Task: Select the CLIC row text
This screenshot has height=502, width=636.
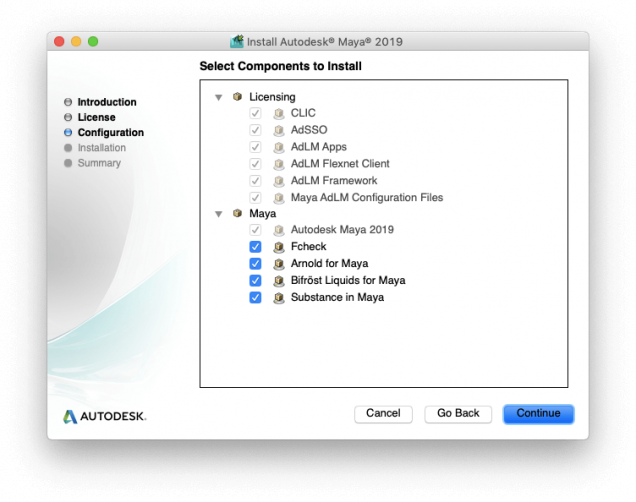Action: click(x=303, y=113)
